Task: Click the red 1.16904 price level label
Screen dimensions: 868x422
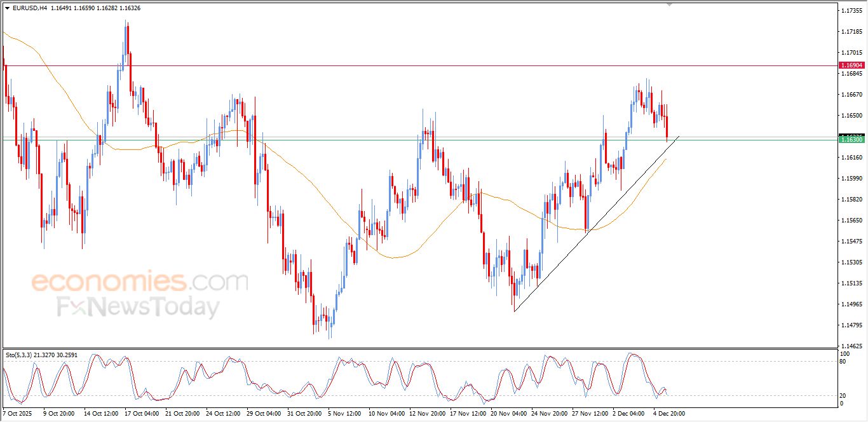Action: 851,65
